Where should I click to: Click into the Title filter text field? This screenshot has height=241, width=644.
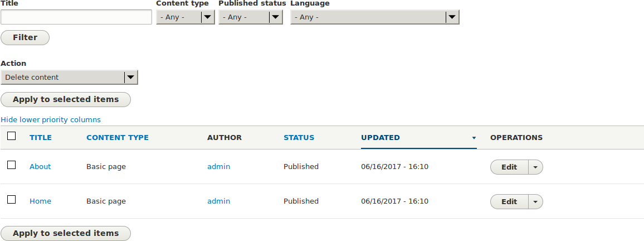(x=76, y=17)
